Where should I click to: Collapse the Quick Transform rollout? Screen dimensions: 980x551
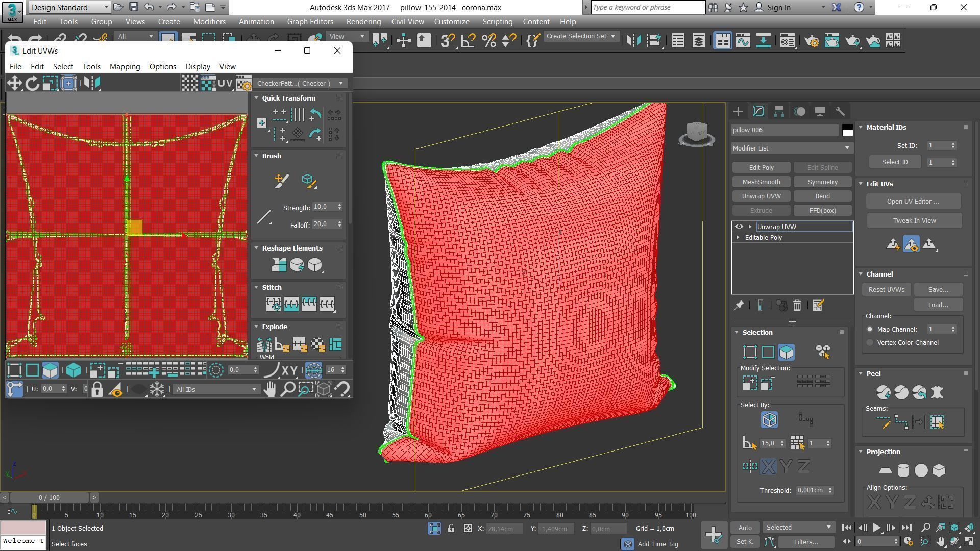coord(257,98)
